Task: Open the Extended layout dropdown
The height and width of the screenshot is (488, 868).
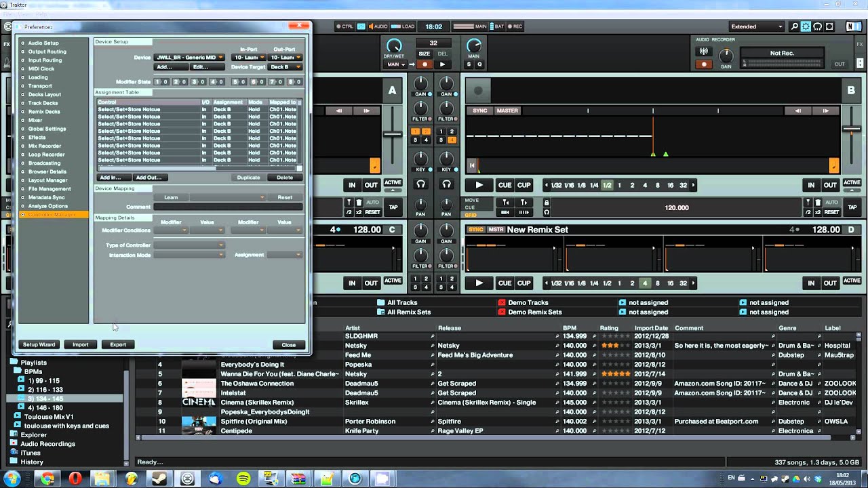Action: (756, 26)
